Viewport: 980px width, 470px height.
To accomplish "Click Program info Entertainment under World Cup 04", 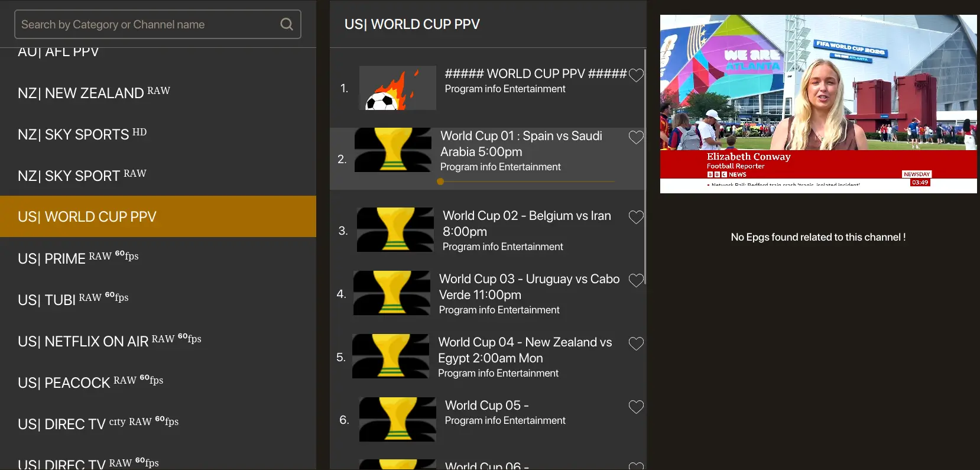I will tap(498, 373).
